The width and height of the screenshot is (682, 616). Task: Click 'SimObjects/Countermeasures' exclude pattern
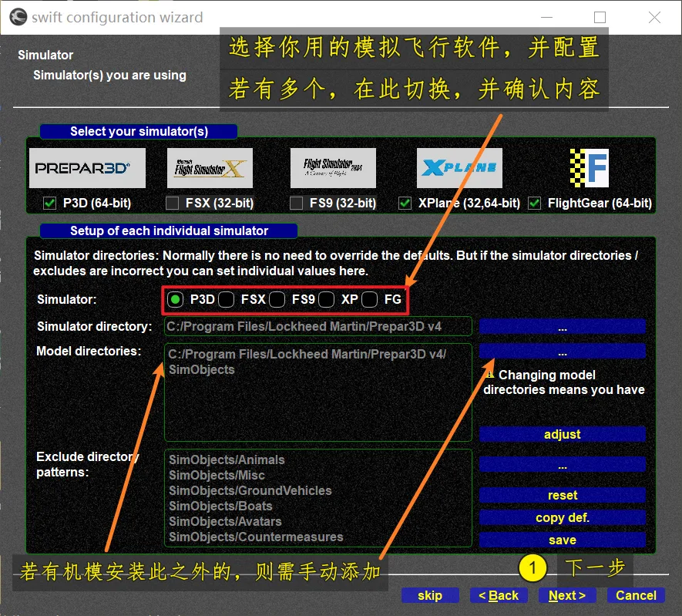point(256,537)
